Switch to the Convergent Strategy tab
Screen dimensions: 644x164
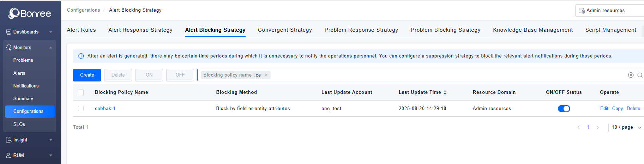coord(285,30)
